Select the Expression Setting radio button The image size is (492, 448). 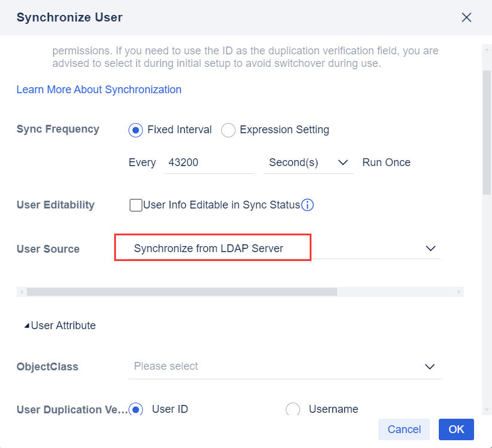[x=228, y=130]
